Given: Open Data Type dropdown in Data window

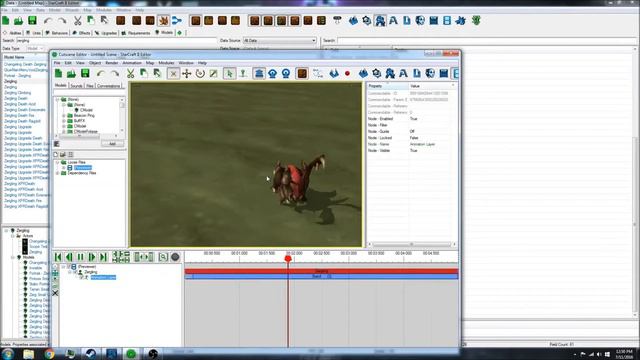Looking at the screenshot, I should [35, 49].
